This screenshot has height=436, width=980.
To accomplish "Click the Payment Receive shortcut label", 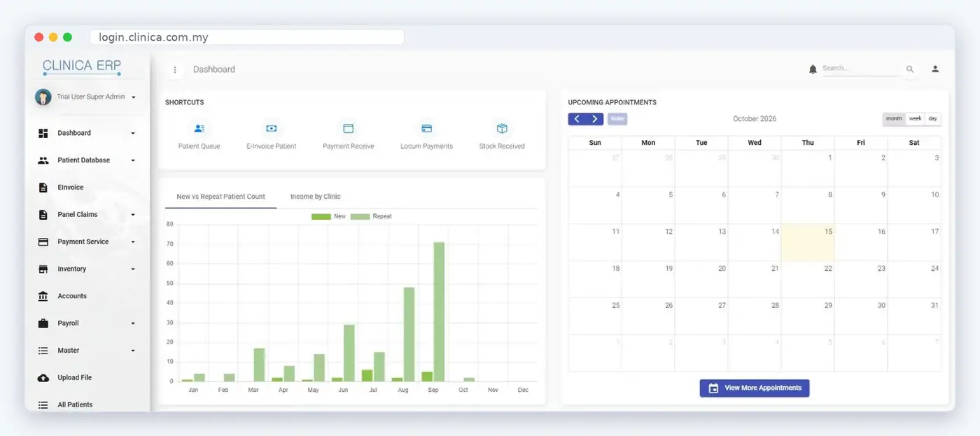I will click(x=348, y=146).
